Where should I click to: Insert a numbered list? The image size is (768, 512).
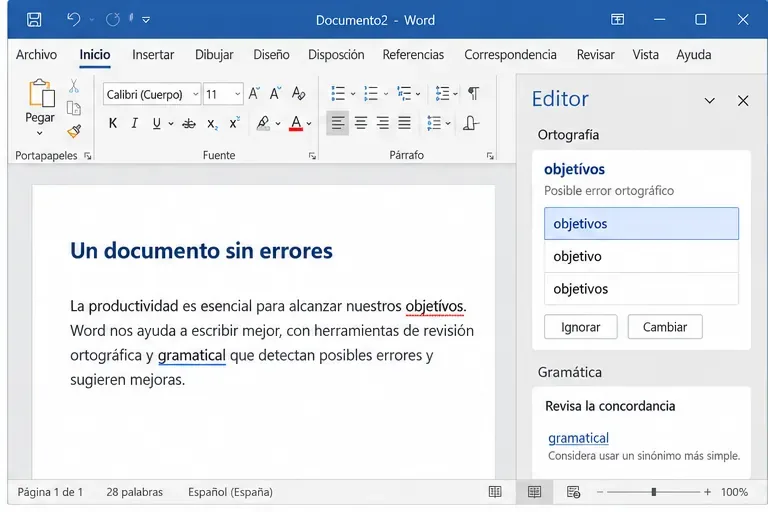(x=371, y=93)
